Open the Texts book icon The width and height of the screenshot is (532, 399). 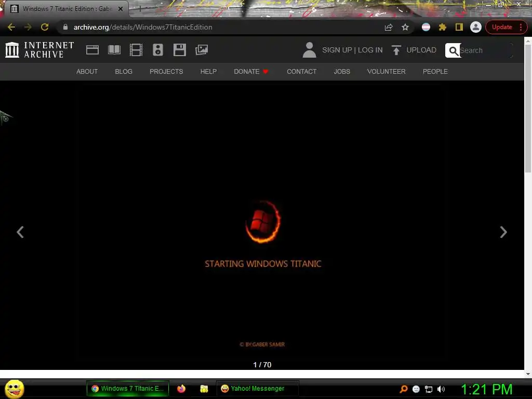tap(114, 50)
